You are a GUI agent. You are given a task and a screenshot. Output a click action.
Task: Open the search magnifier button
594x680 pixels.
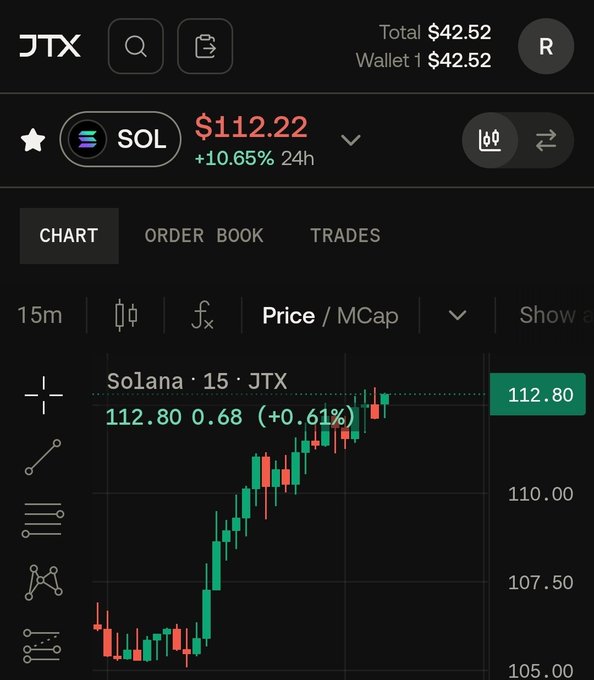click(136, 46)
